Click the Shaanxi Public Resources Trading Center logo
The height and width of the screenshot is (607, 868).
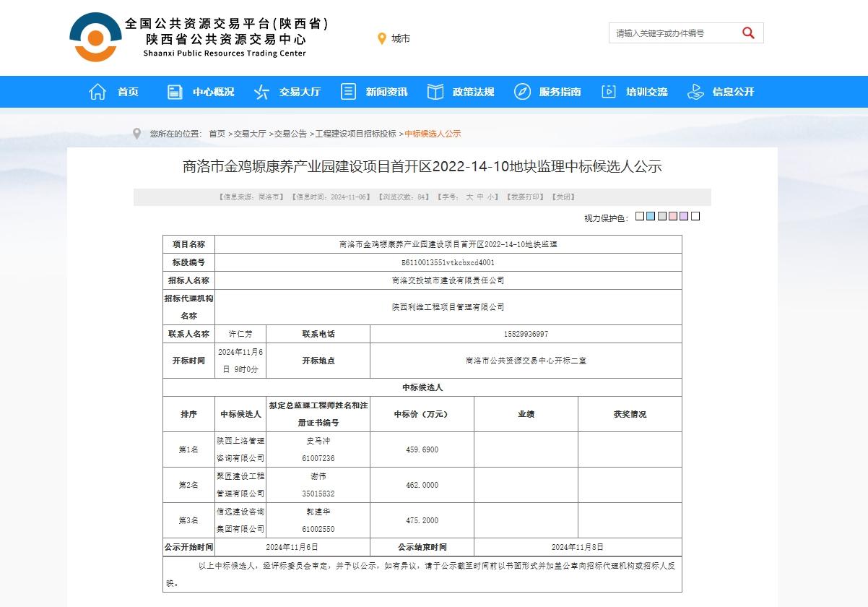tap(199, 38)
